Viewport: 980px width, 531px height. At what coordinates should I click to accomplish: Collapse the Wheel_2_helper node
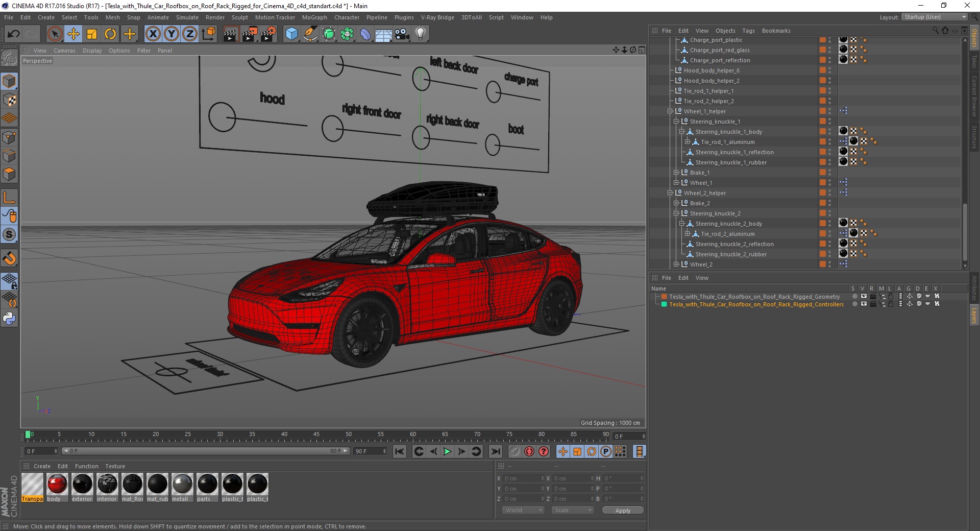(x=670, y=193)
